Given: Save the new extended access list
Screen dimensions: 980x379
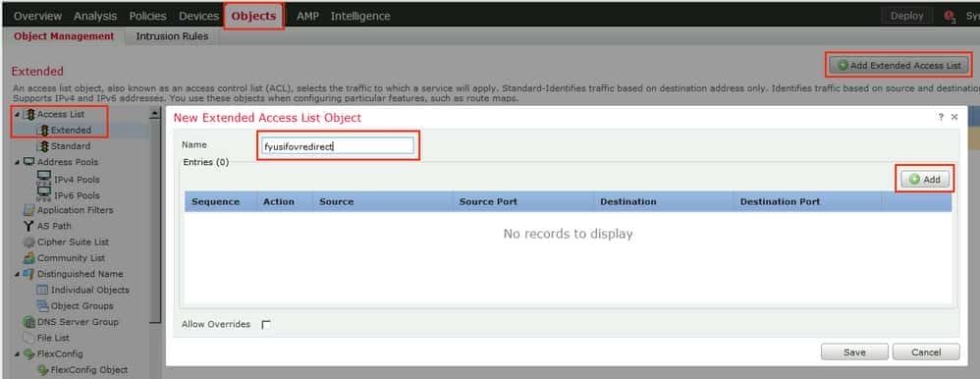Looking at the screenshot, I should click(x=853, y=352).
